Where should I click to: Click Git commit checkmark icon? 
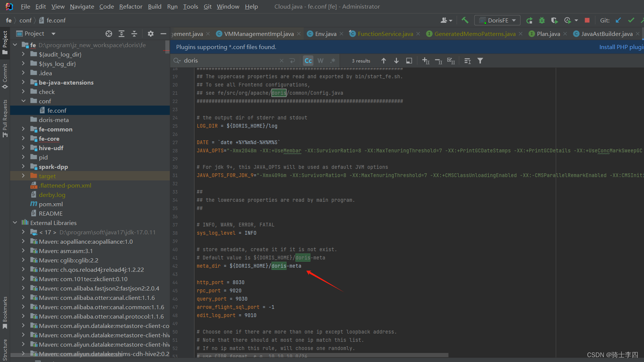coord(631,20)
